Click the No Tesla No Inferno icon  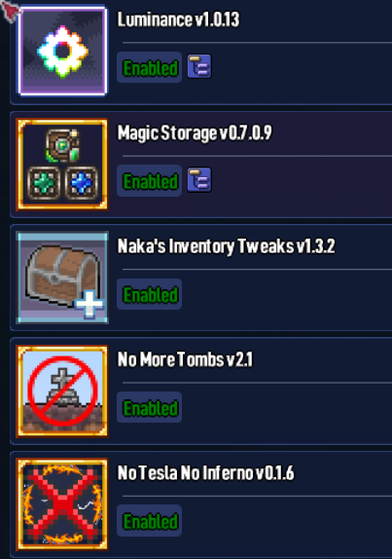point(62,504)
